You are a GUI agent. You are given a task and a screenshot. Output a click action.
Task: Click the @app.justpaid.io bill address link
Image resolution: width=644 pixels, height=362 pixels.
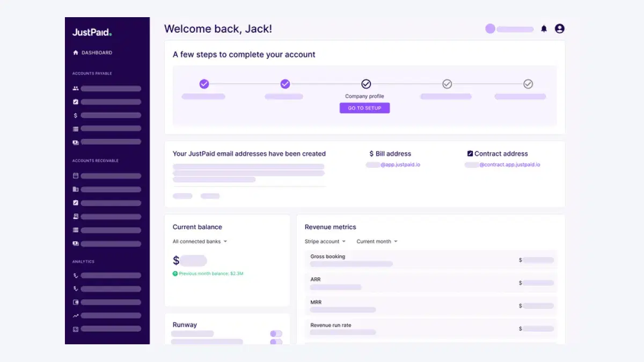400,165
